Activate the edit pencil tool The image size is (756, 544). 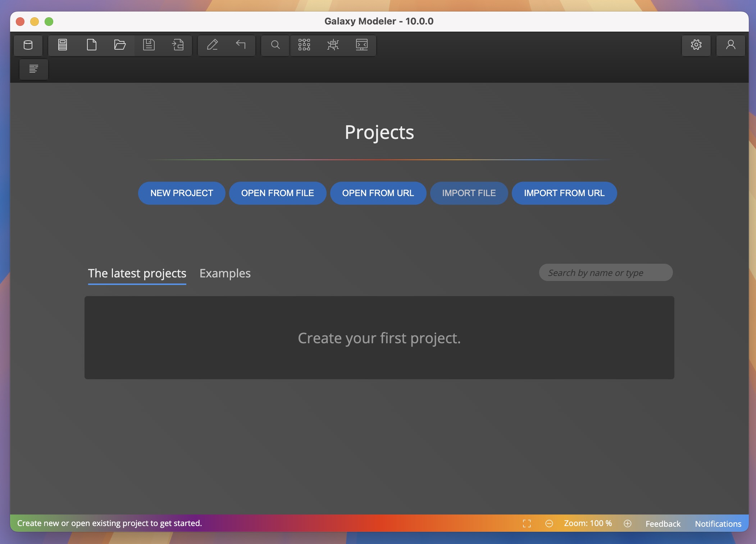click(x=213, y=45)
